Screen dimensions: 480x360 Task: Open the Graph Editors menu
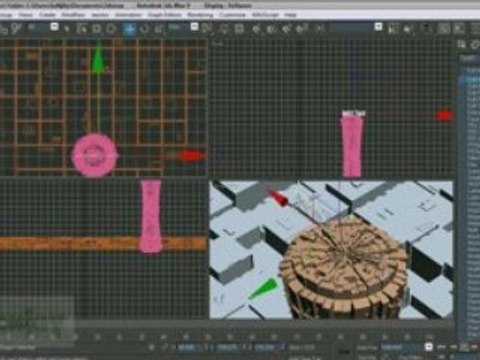click(165, 15)
